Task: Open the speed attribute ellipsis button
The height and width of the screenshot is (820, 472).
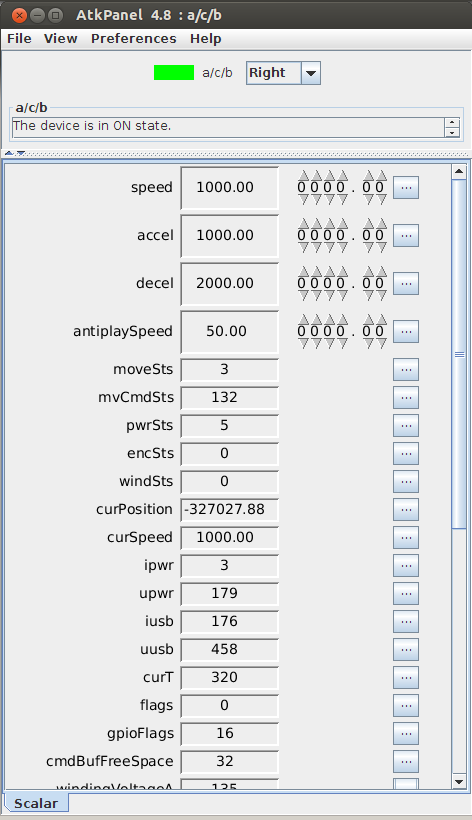Action: point(406,187)
